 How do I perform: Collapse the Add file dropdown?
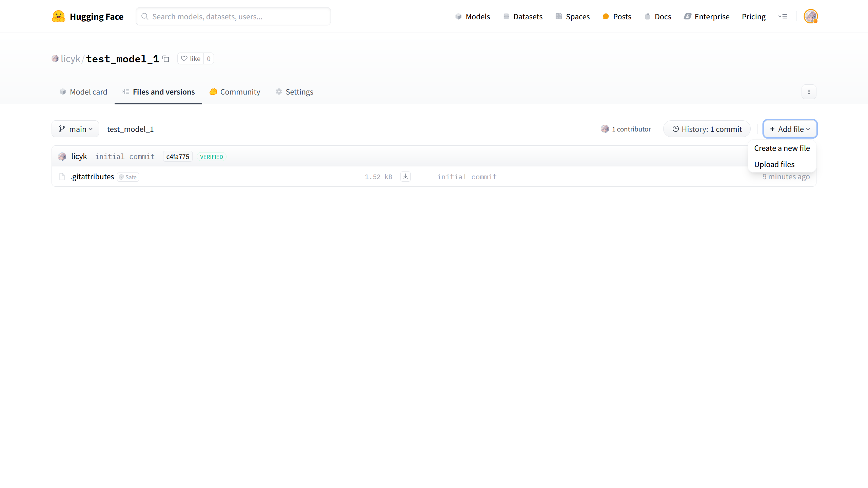(x=790, y=129)
